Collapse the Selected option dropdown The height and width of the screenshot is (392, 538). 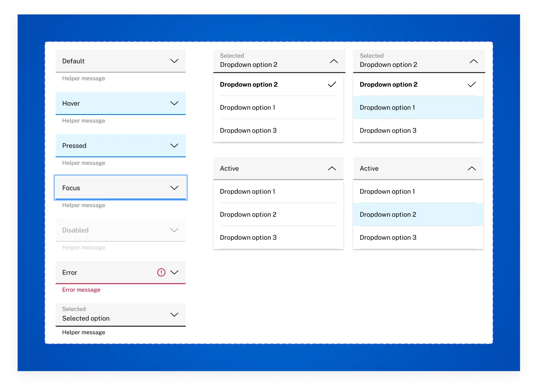(x=174, y=315)
